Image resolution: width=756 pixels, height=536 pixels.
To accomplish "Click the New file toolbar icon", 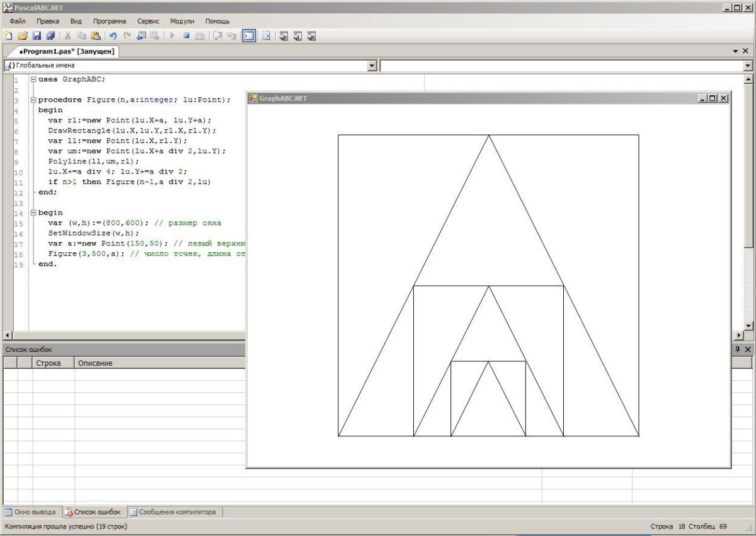I will tap(8, 36).
